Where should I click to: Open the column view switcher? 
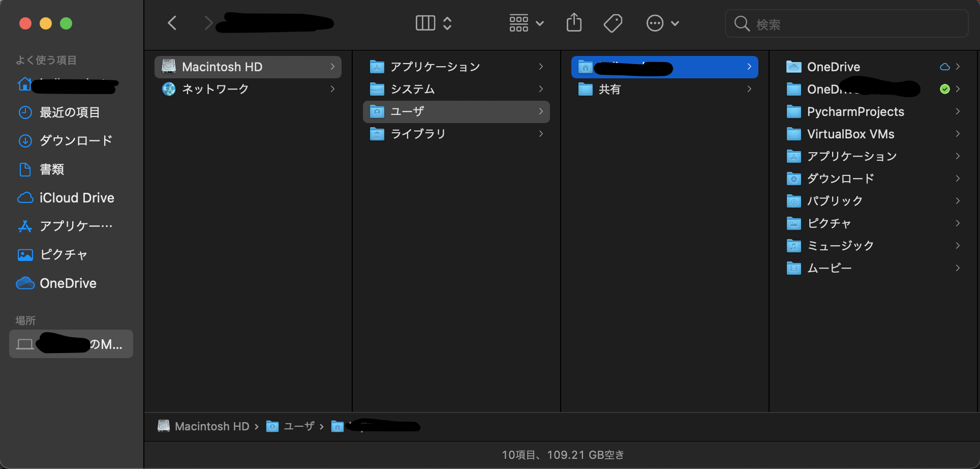pos(434,23)
